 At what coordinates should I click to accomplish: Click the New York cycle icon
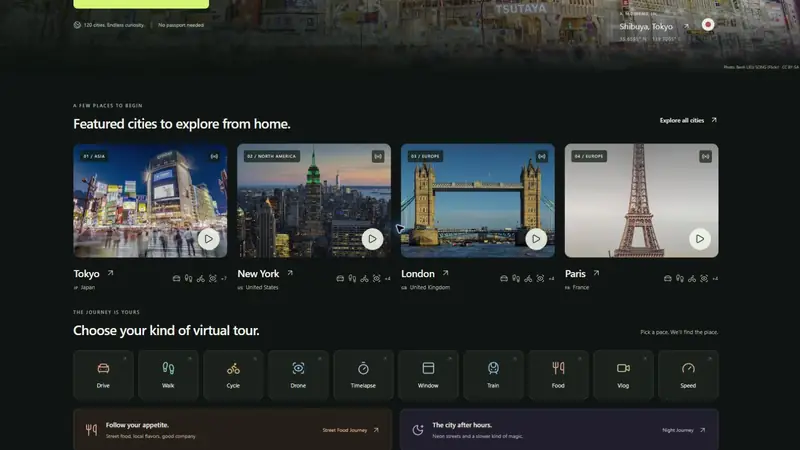[x=365, y=279]
